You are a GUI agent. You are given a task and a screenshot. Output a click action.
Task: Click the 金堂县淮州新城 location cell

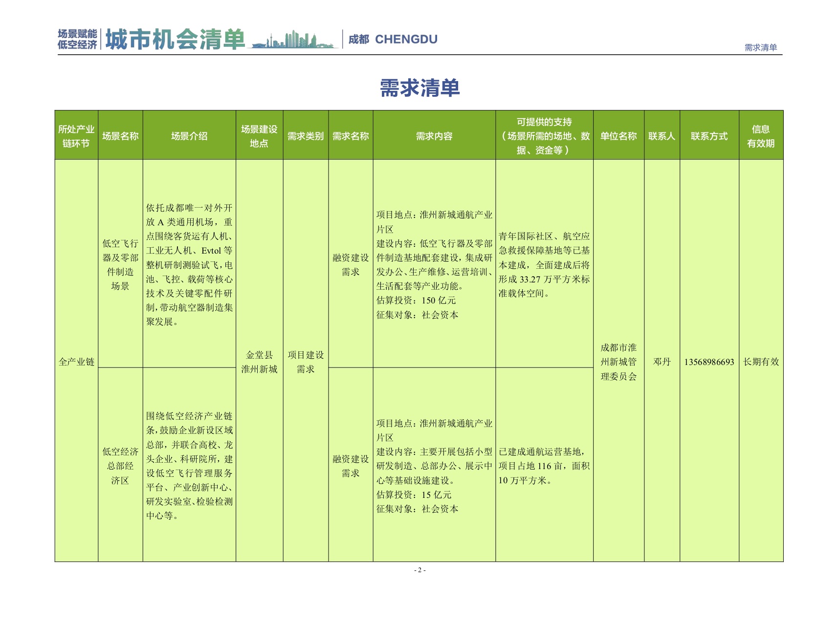coord(259,362)
